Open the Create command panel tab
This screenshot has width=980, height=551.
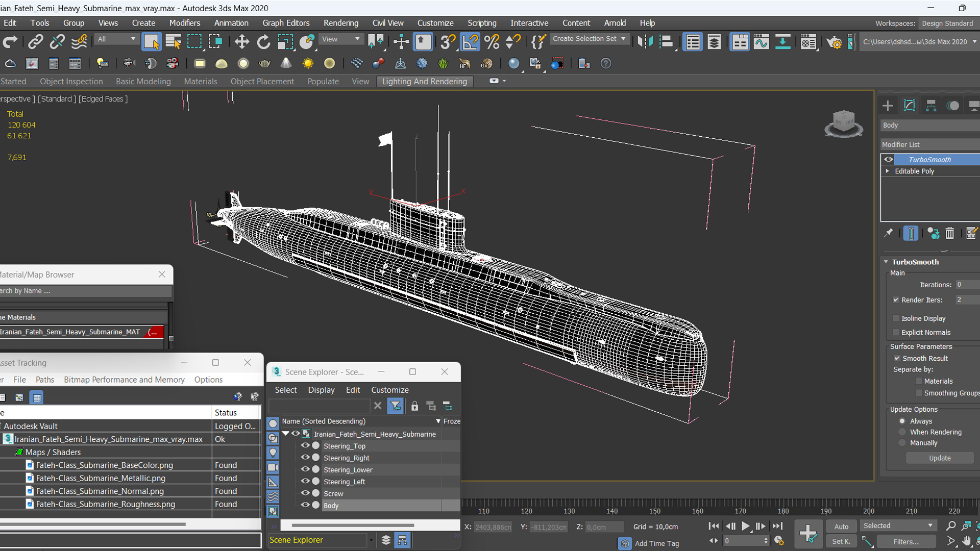coord(888,106)
